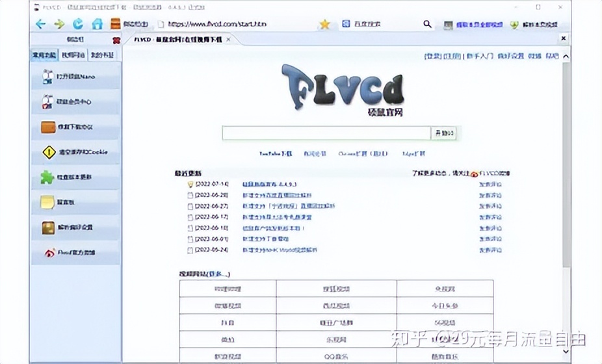
Task: Open the member center sidebar icon
Action: [47, 102]
